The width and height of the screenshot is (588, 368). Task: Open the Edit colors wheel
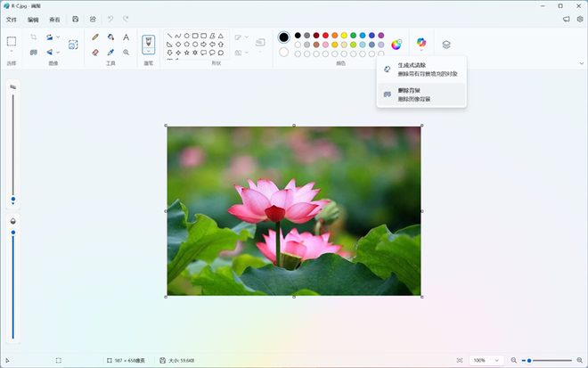point(395,44)
